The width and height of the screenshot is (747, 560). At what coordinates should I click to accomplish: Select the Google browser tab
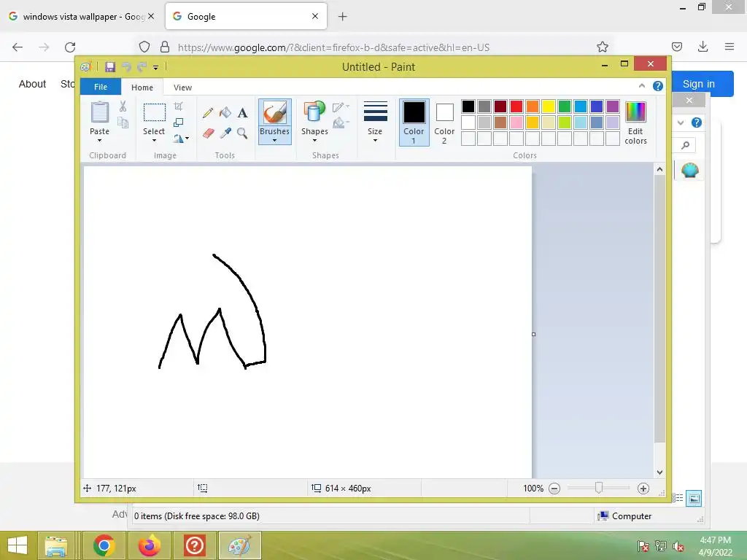point(246,16)
